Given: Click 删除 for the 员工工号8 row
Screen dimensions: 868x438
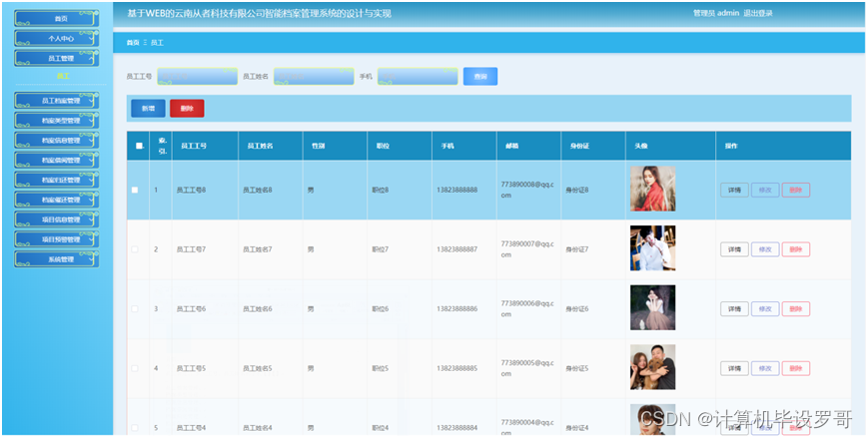Looking at the screenshot, I should 796,191.
